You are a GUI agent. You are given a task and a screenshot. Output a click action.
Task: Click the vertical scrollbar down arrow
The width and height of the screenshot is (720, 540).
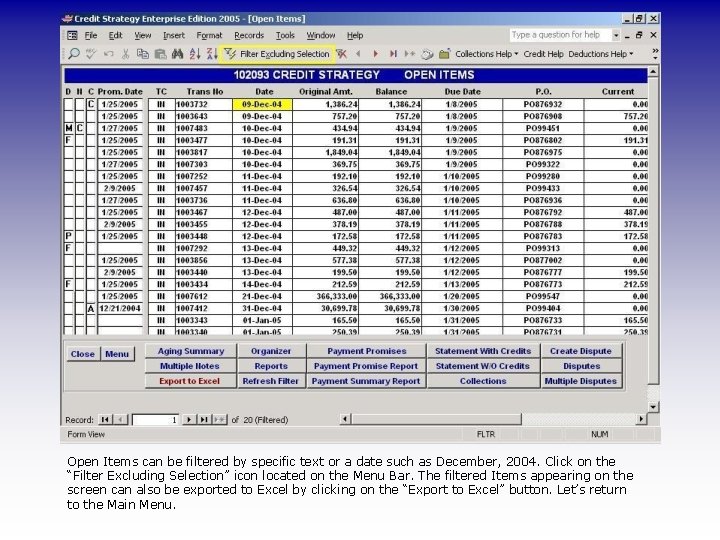(x=653, y=407)
